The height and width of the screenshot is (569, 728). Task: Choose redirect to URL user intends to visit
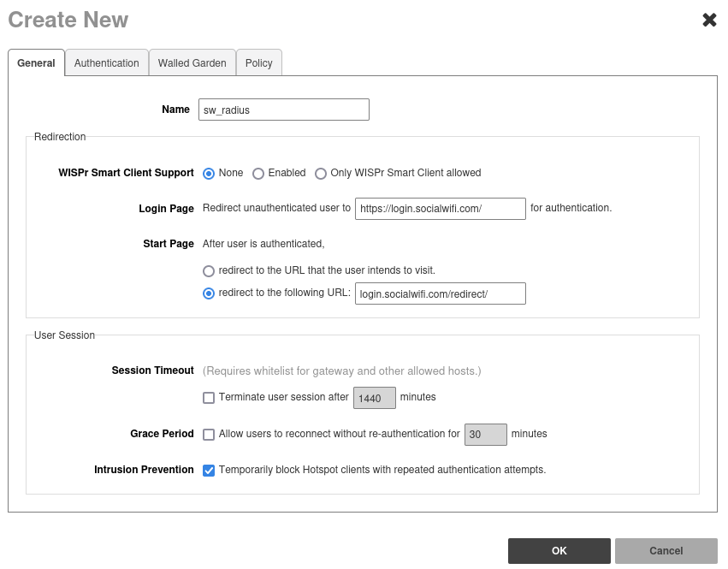coord(209,271)
